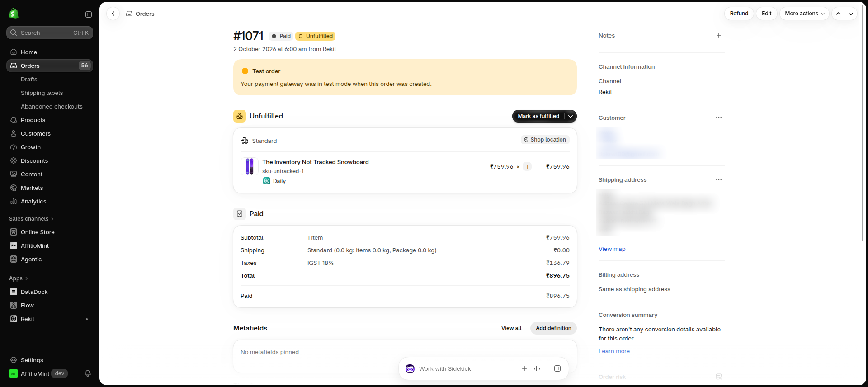Expand the Apps section
Screen dimensions: 868x387
19,278
